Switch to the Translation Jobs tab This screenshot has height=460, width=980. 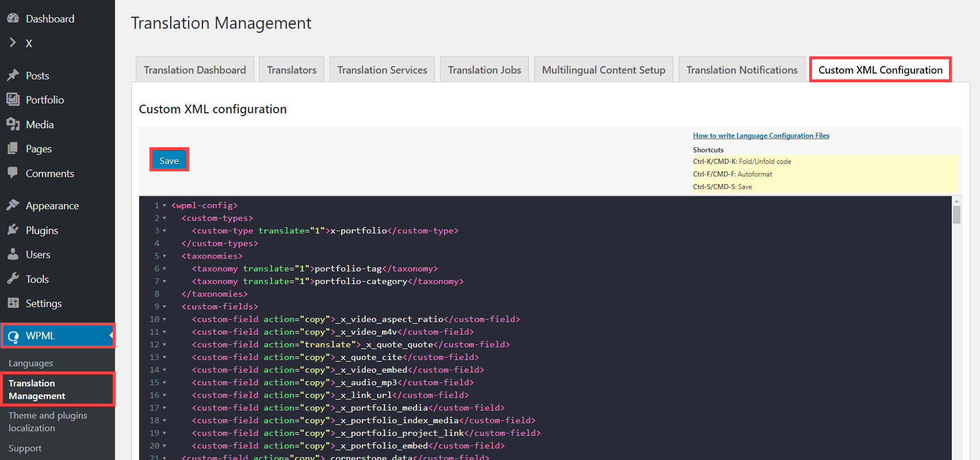(x=485, y=70)
